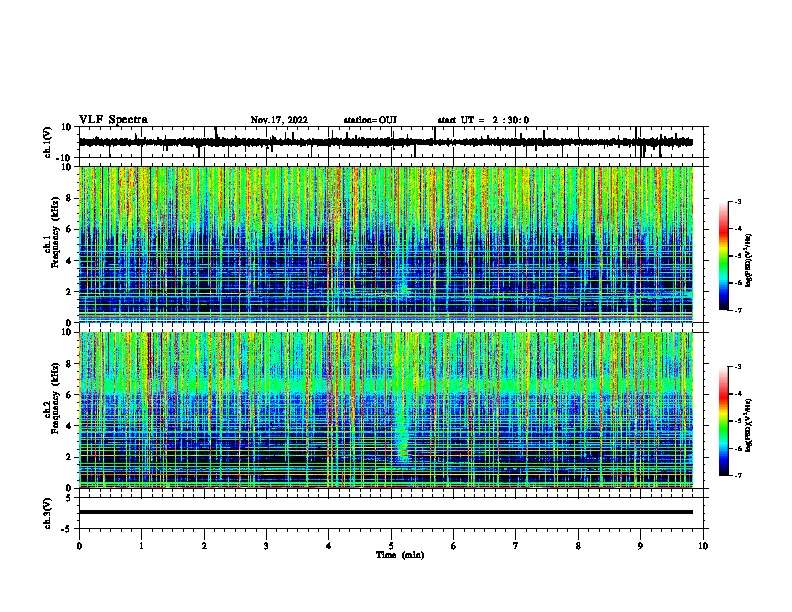Click the "ch.1(V)" waveform axis label
Image resolution: width=792 pixels, height=612 pixels.
[x=48, y=142]
